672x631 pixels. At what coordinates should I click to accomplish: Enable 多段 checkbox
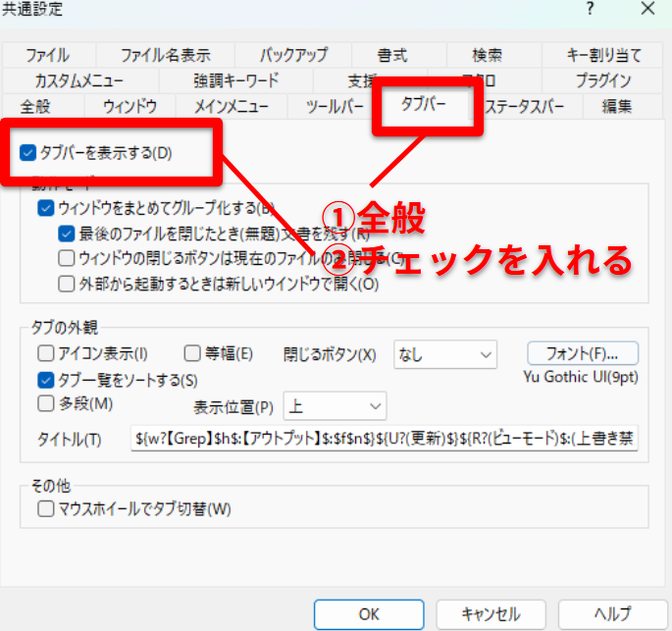coord(46,403)
